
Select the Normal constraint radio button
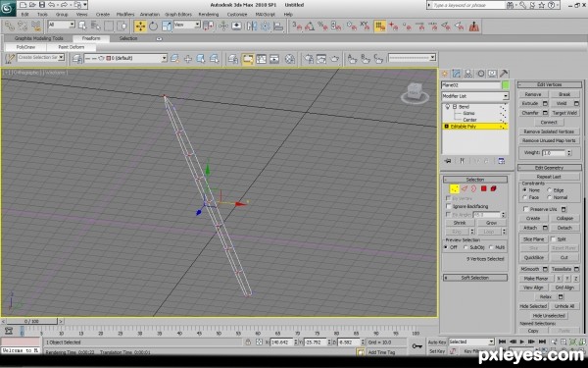550,197
